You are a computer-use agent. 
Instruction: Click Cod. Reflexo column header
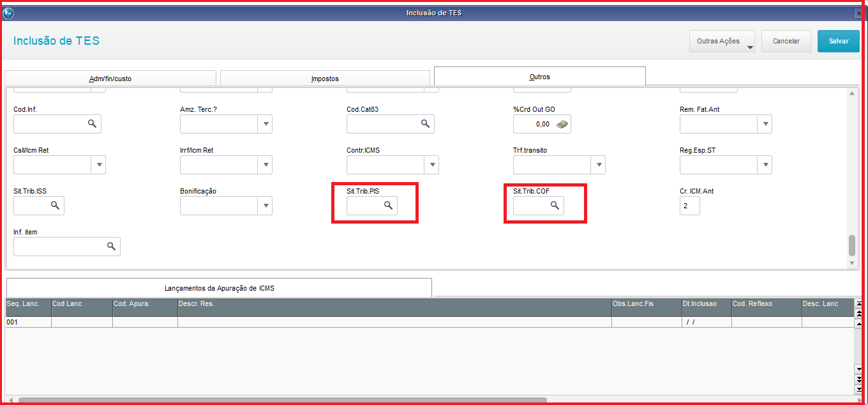pyautogui.click(x=767, y=307)
